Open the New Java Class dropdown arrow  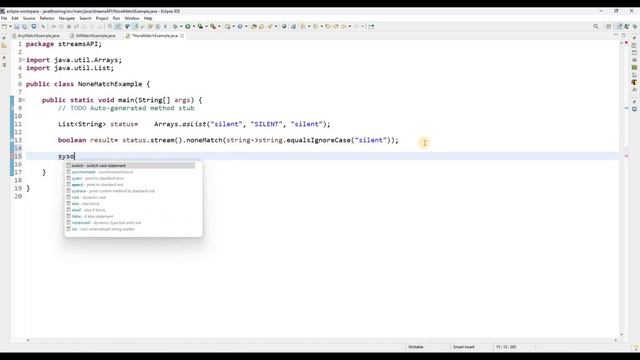point(246,27)
